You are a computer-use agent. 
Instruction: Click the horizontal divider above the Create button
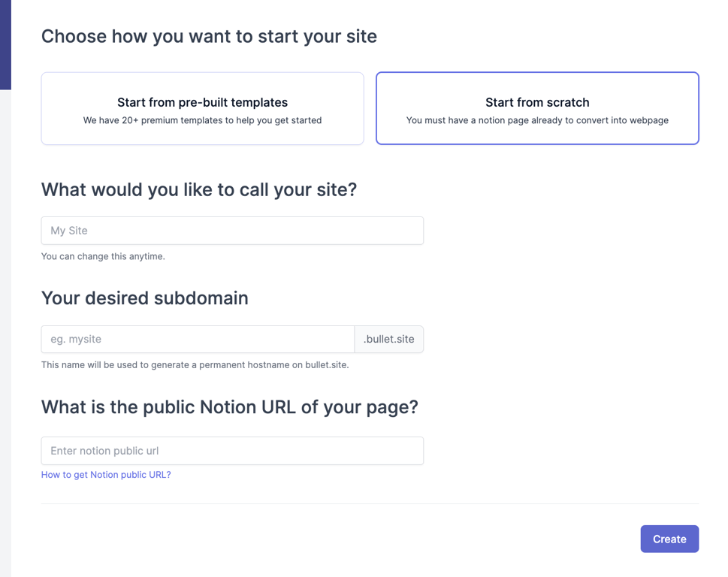pos(370,503)
